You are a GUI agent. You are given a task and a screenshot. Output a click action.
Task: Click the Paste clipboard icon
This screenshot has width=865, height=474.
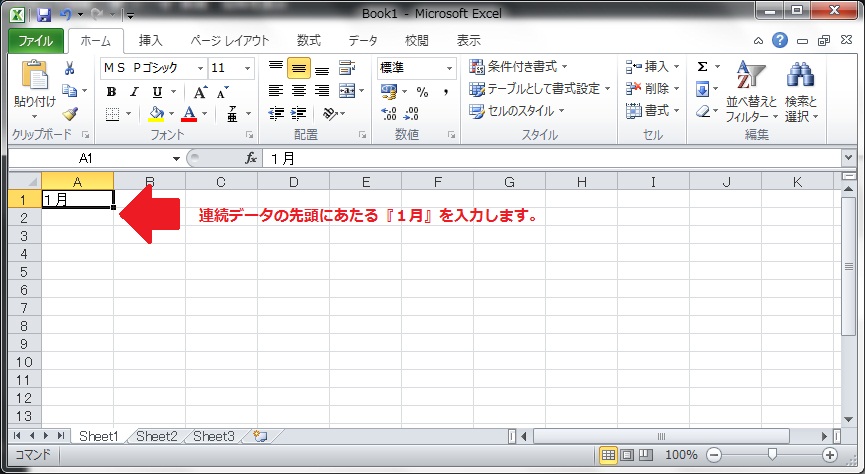coord(35,76)
